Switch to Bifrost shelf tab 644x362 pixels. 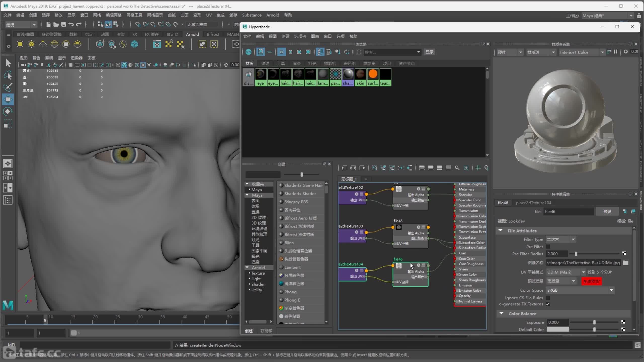(213, 34)
